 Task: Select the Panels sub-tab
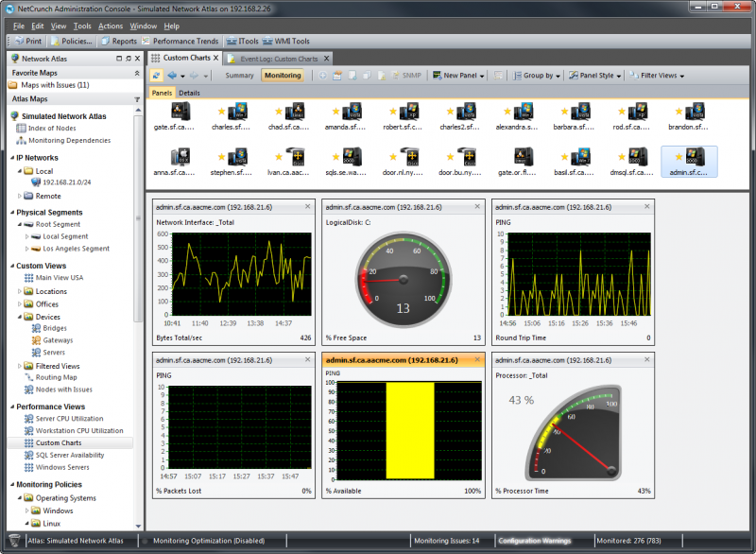point(162,93)
